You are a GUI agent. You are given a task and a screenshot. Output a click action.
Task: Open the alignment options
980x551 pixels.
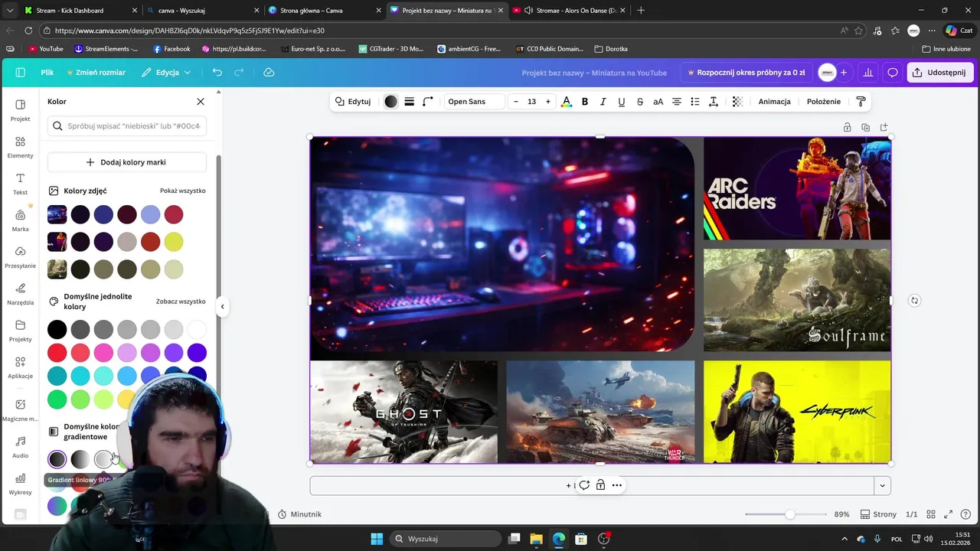coord(677,102)
